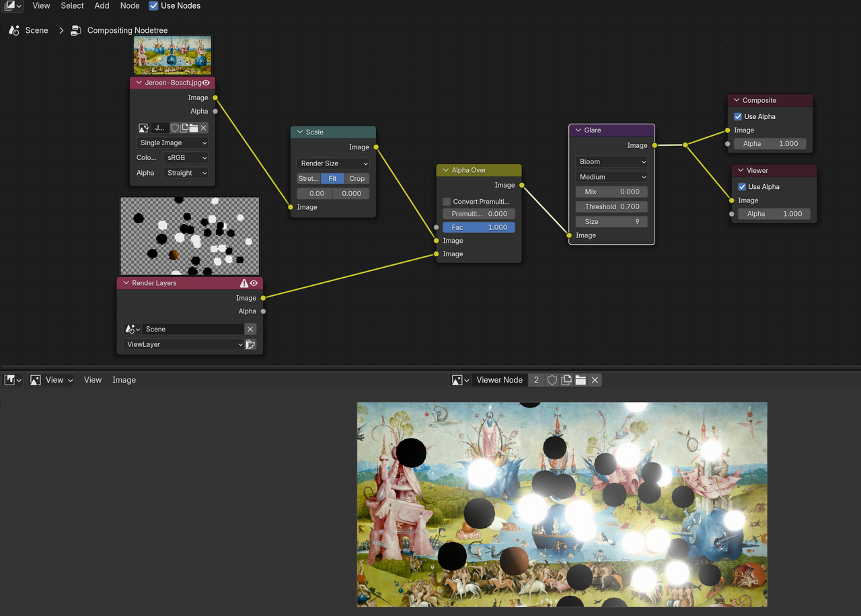Screen dimensions: 861x616
Task: Open the Straight alpha mode dropdown
Action: click(186, 173)
